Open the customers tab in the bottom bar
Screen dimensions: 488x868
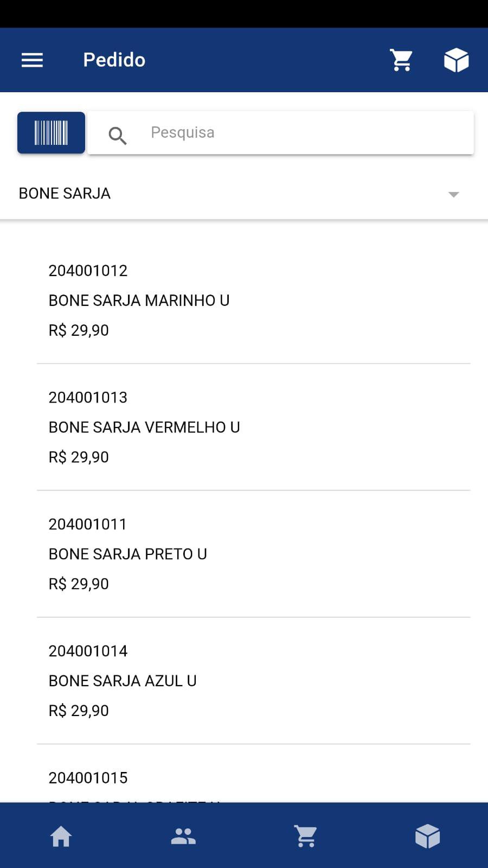click(183, 836)
